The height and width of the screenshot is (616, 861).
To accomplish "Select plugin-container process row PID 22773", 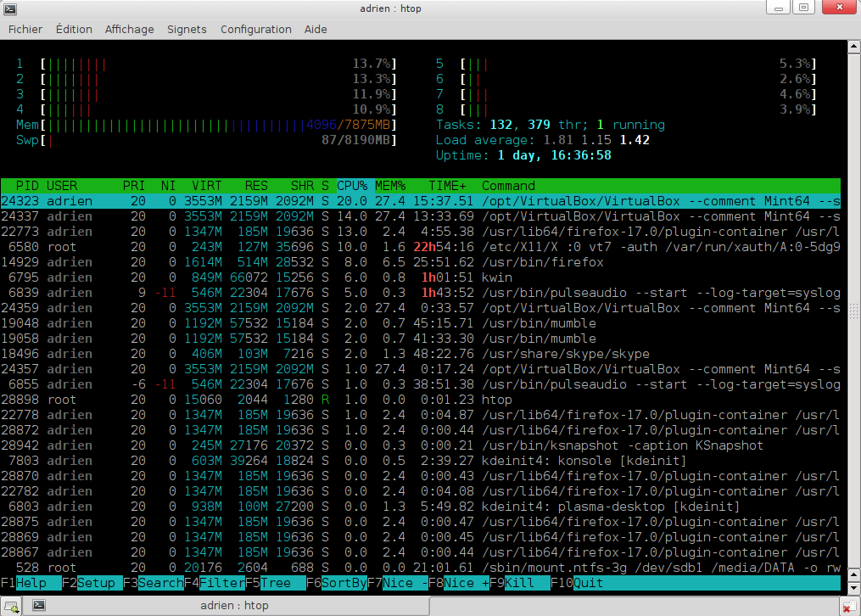I will 421,232.
